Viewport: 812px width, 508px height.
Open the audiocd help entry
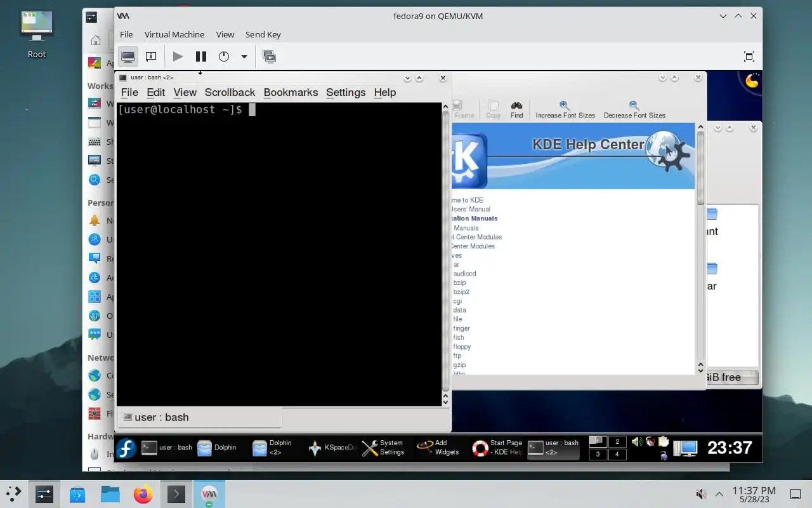(x=464, y=274)
